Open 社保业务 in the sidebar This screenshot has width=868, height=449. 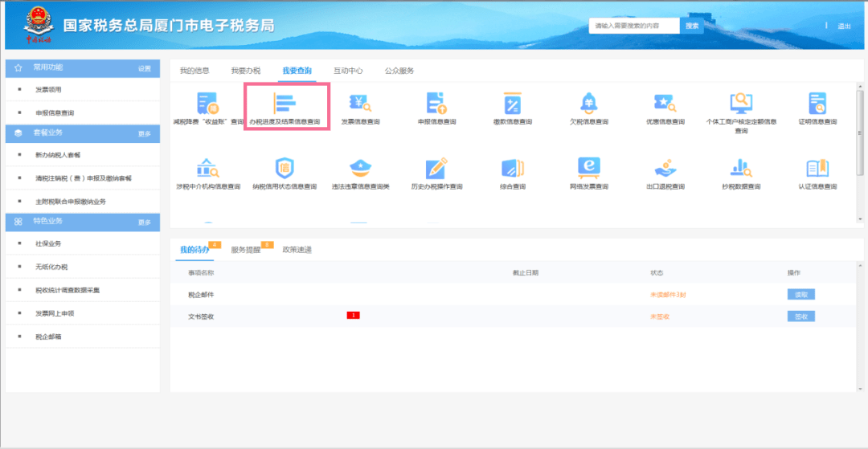click(48, 243)
